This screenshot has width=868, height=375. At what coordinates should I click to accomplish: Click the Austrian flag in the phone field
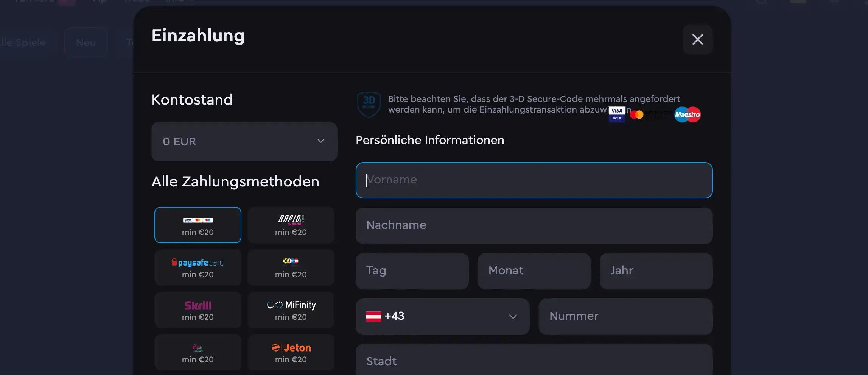coord(374,316)
